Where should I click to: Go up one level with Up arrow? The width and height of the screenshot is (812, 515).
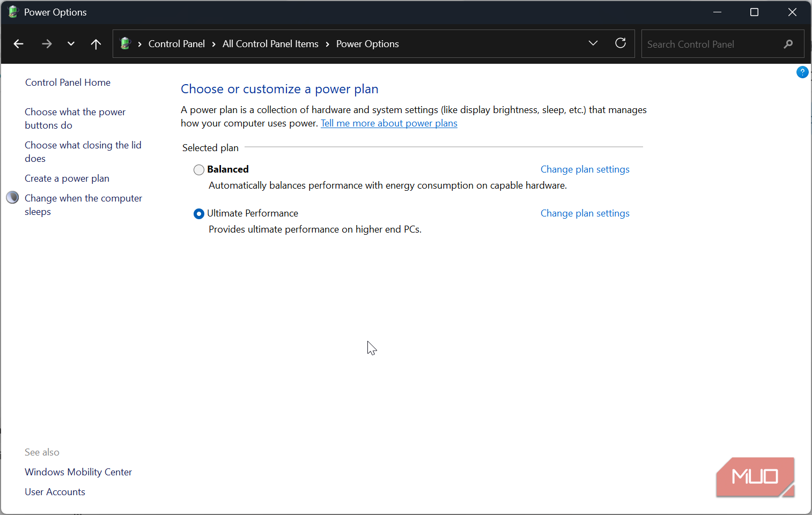coord(96,44)
